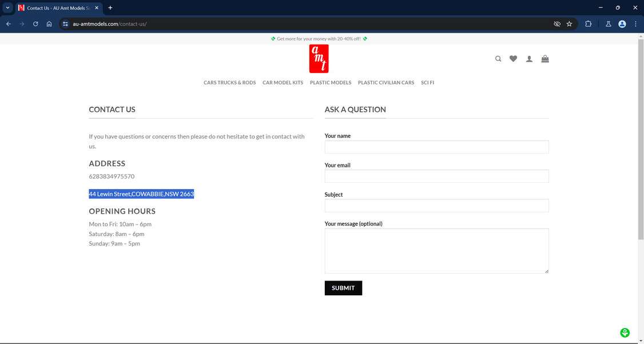
Task: Click the Submit button
Action: (343, 288)
